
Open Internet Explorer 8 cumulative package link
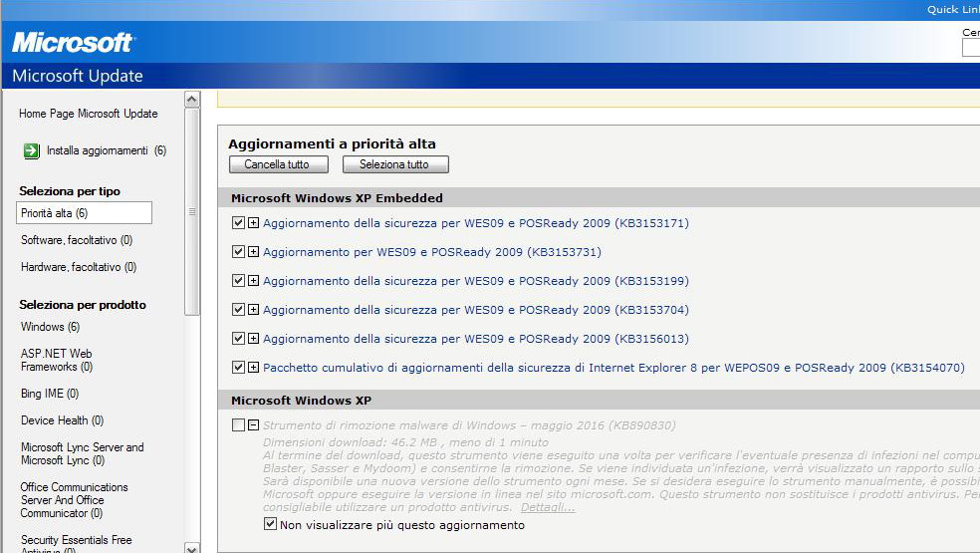click(613, 368)
